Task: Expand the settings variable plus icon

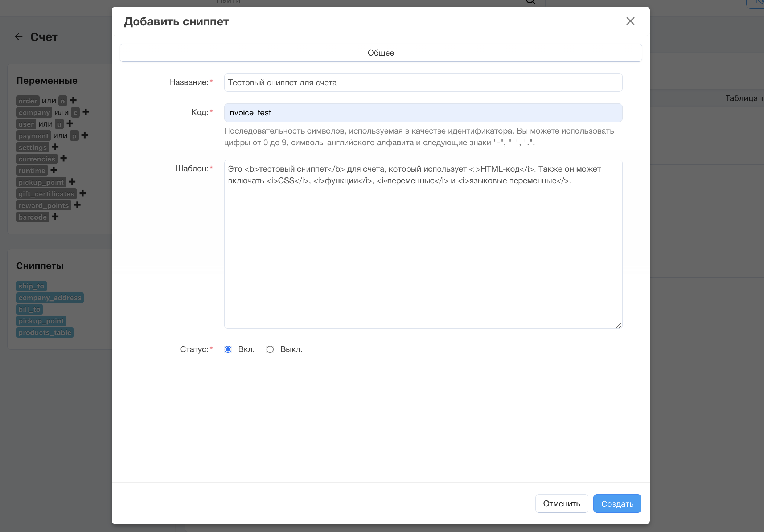Action: pos(55,147)
